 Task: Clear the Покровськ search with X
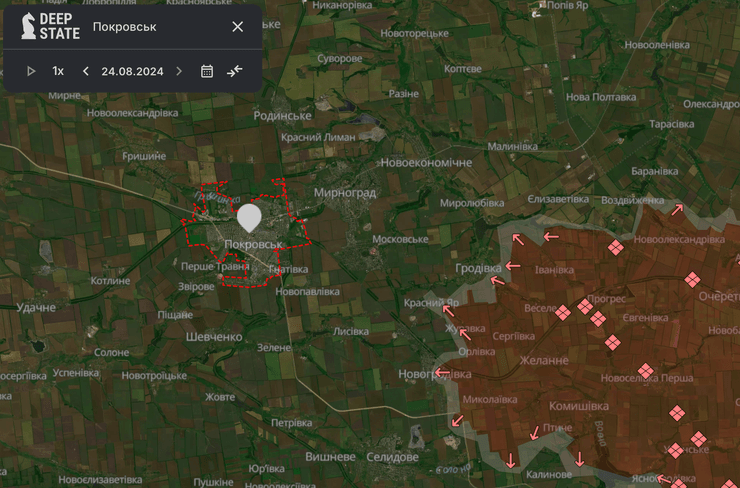(x=237, y=27)
